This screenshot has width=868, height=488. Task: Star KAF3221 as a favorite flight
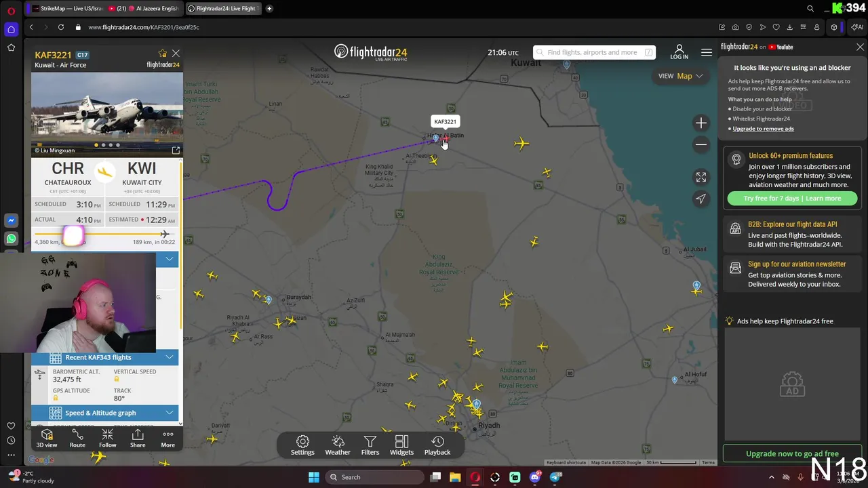[162, 54]
